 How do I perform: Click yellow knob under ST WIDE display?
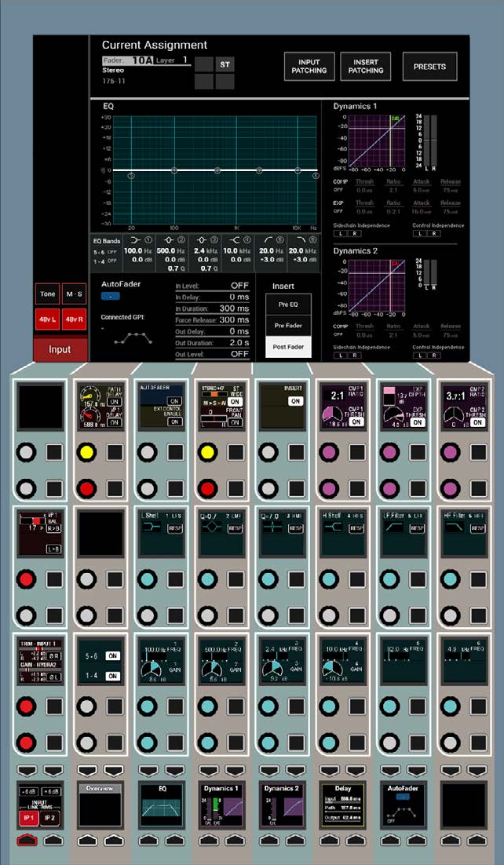click(207, 452)
